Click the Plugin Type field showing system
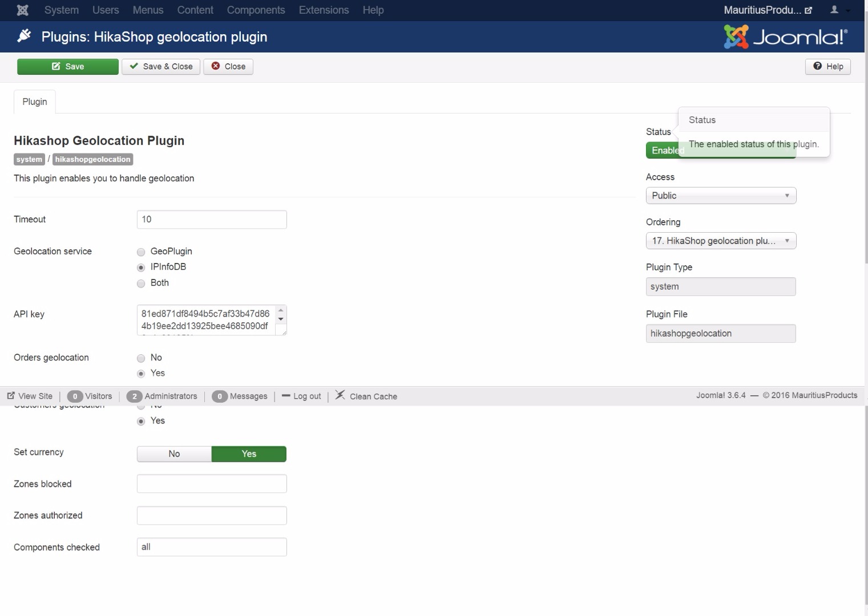868x616 pixels. point(721,287)
